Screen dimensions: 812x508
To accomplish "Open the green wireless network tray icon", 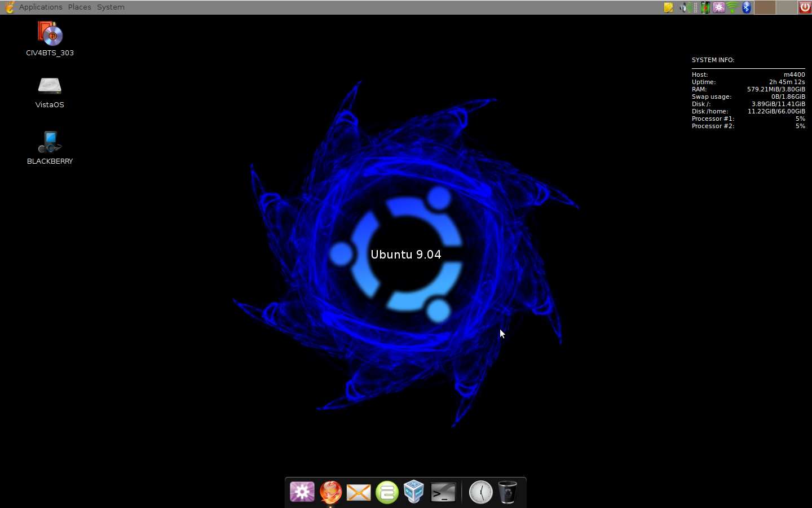I will coord(732,7).
